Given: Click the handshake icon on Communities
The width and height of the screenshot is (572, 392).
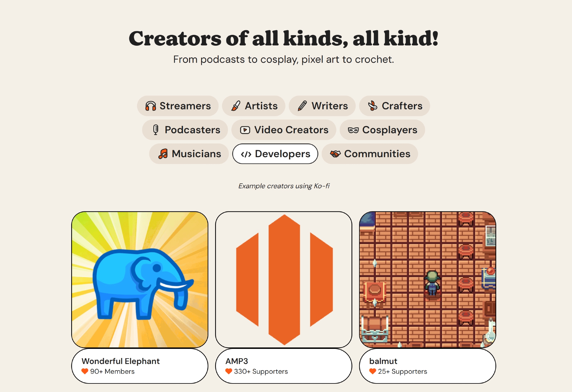Looking at the screenshot, I should click(x=335, y=154).
